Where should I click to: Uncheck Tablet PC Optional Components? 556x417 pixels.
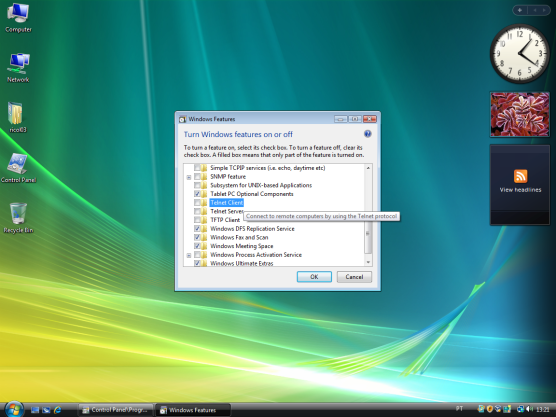click(197, 194)
